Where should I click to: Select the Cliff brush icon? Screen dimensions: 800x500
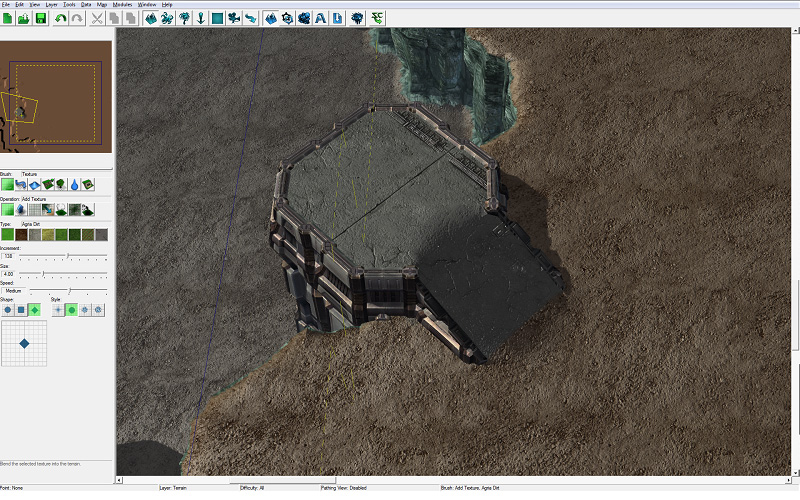tap(48, 185)
